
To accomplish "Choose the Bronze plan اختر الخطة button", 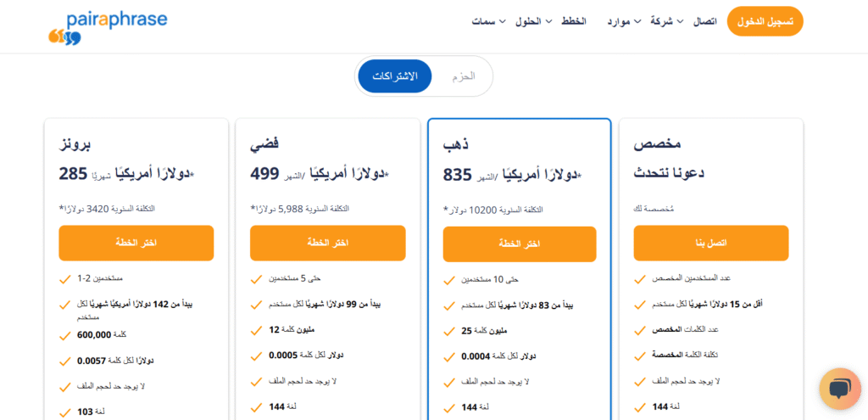I will point(136,243).
